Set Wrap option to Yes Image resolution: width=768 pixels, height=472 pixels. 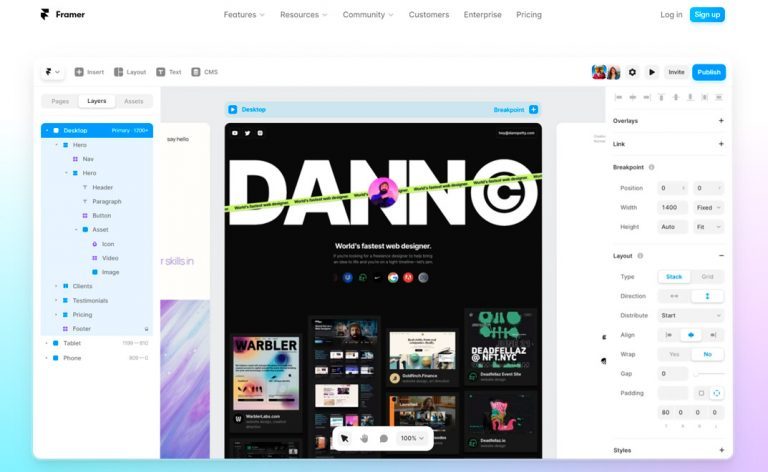pos(674,354)
